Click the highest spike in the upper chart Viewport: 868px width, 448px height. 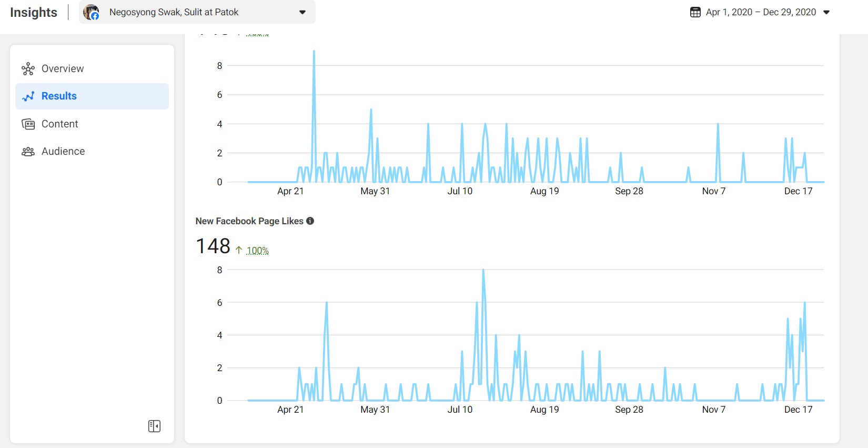(x=314, y=52)
